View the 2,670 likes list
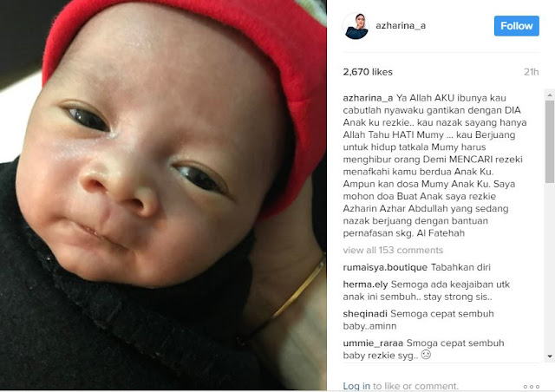 [x=368, y=72]
